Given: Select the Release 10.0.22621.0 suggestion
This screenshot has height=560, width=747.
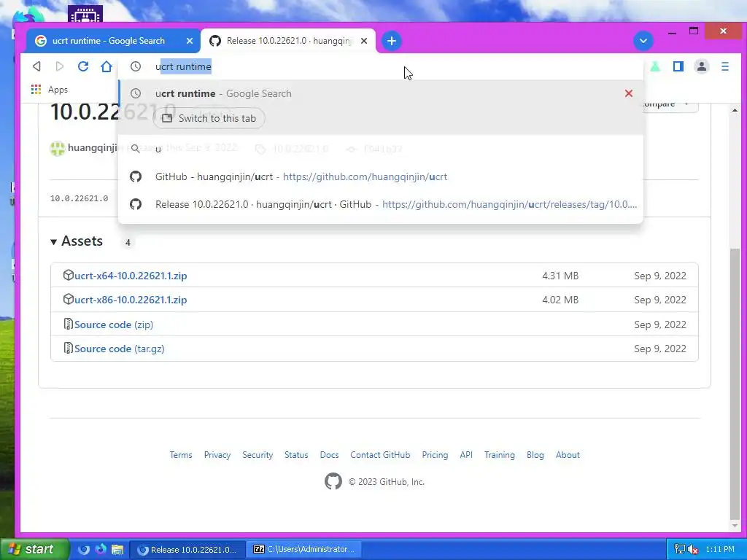Looking at the screenshot, I should point(381,204).
